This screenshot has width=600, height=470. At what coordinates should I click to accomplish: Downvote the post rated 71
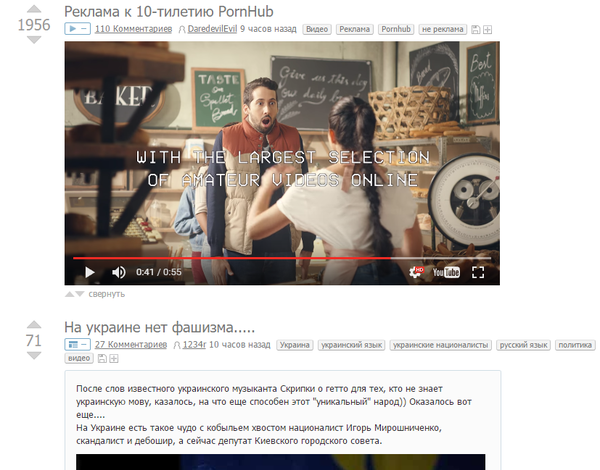tap(34, 358)
